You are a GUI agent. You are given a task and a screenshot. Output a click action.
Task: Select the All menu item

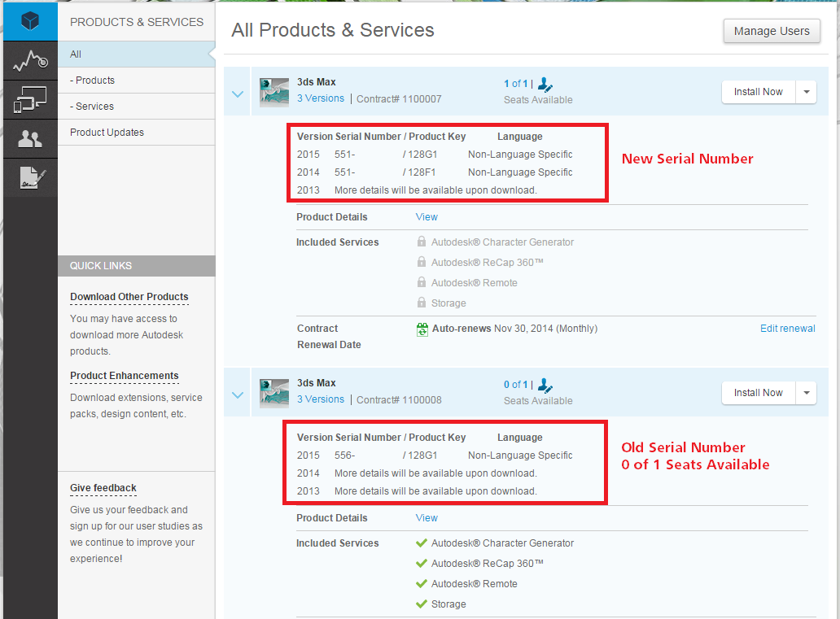136,54
